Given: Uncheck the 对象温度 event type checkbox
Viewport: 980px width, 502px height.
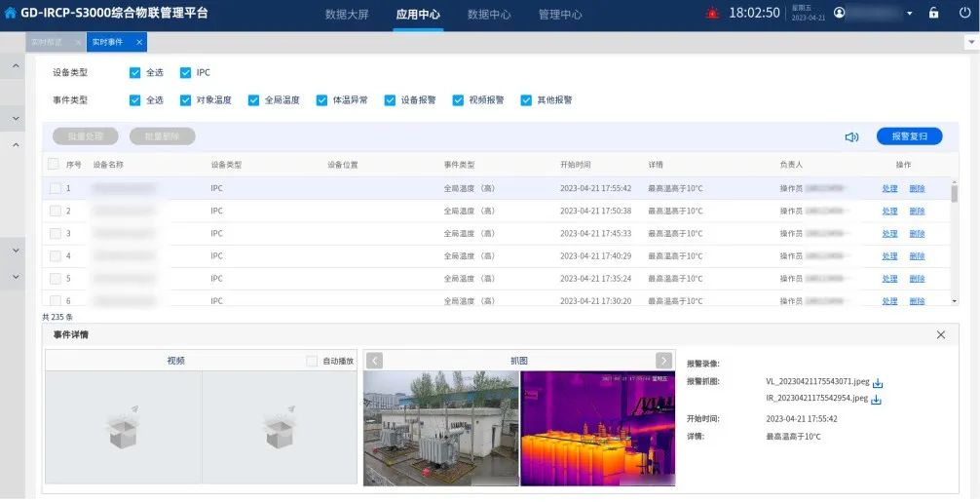Looking at the screenshot, I should click(x=185, y=100).
